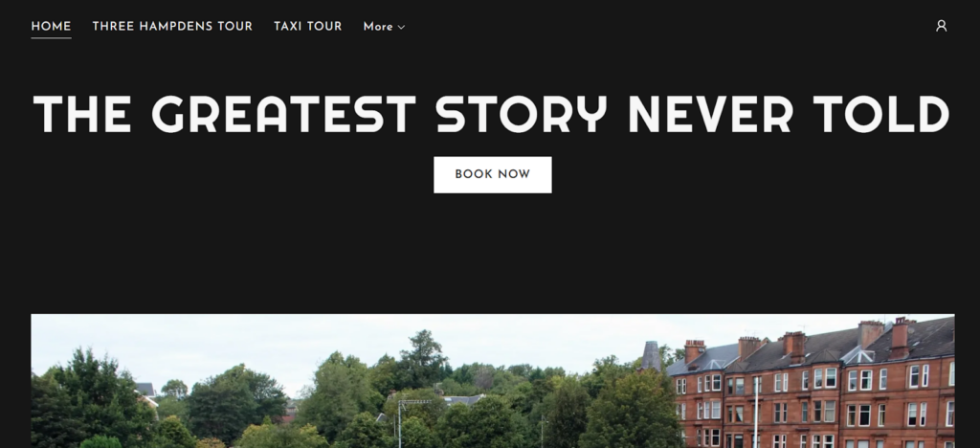Expand the More navigation dropdown
This screenshot has width=980, height=448.
point(385,26)
